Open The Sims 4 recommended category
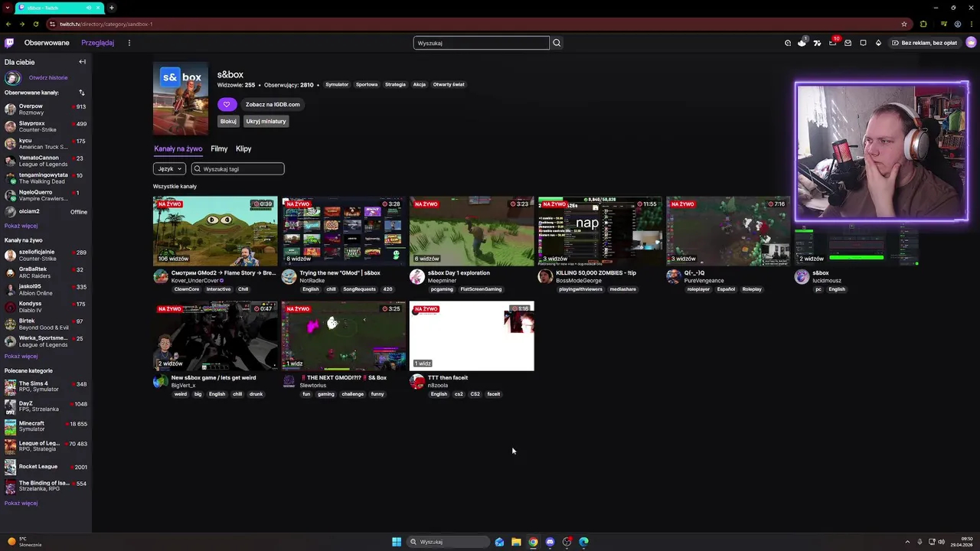This screenshot has height=551, width=980. (45, 386)
